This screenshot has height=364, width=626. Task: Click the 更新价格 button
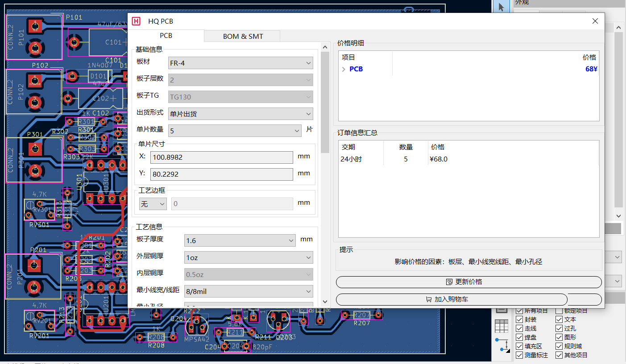[x=469, y=282]
